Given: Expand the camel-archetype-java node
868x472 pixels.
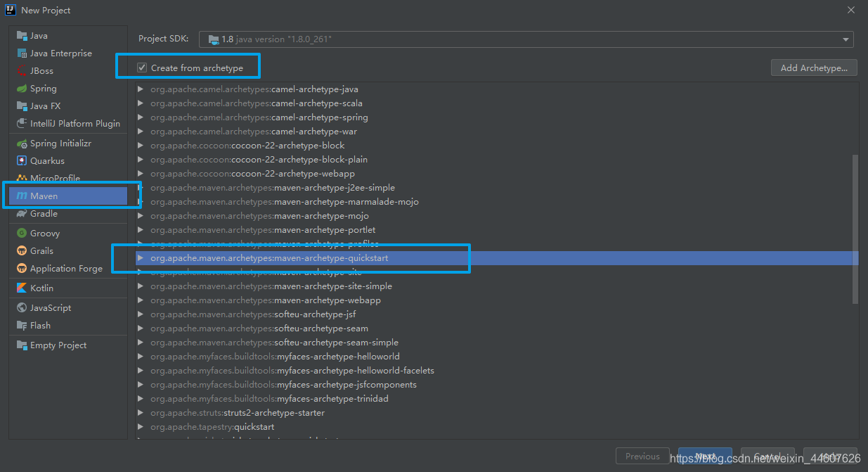Looking at the screenshot, I should coord(141,89).
